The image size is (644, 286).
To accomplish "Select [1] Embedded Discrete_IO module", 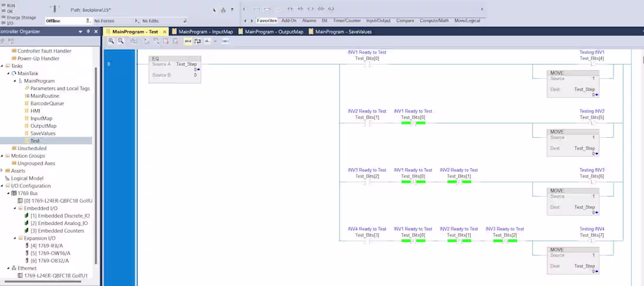I will coord(60,216).
